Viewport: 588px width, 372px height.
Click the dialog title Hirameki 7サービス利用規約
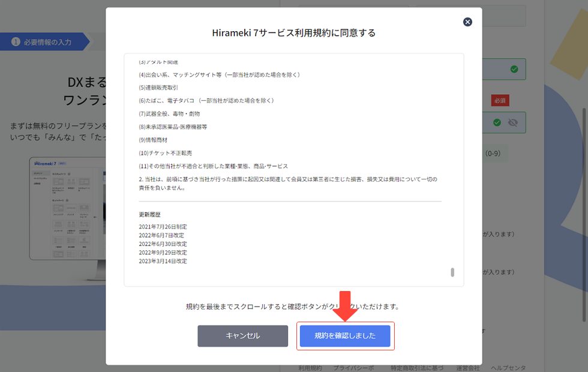pyautogui.click(x=293, y=33)
